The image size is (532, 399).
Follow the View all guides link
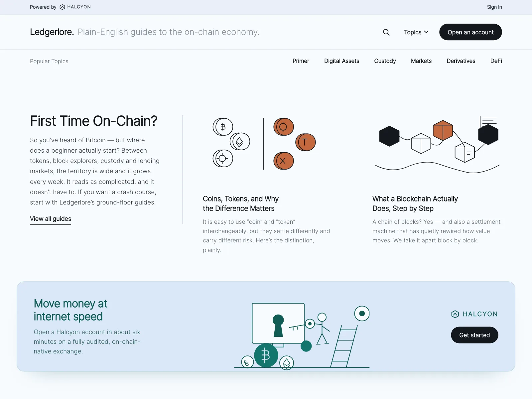51,219
